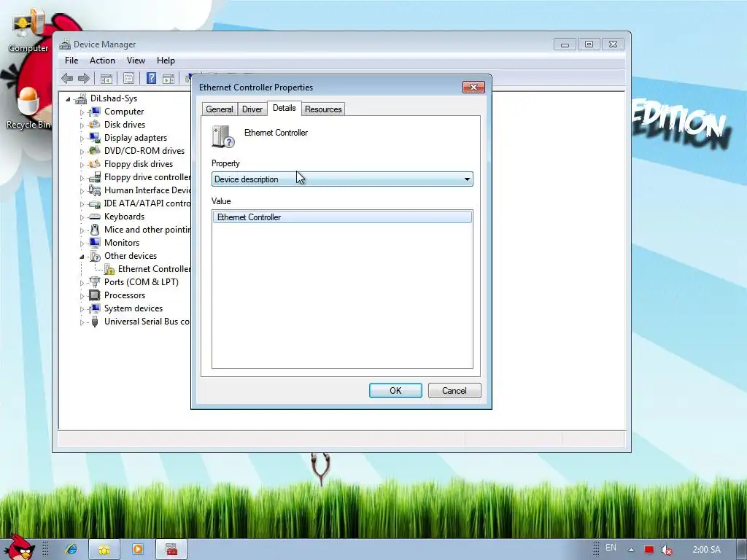The height and width of the screenshot is (560, 747).
Task: Launch Internet Explorer from the taskbar
Action: click(x=71, y=550)
